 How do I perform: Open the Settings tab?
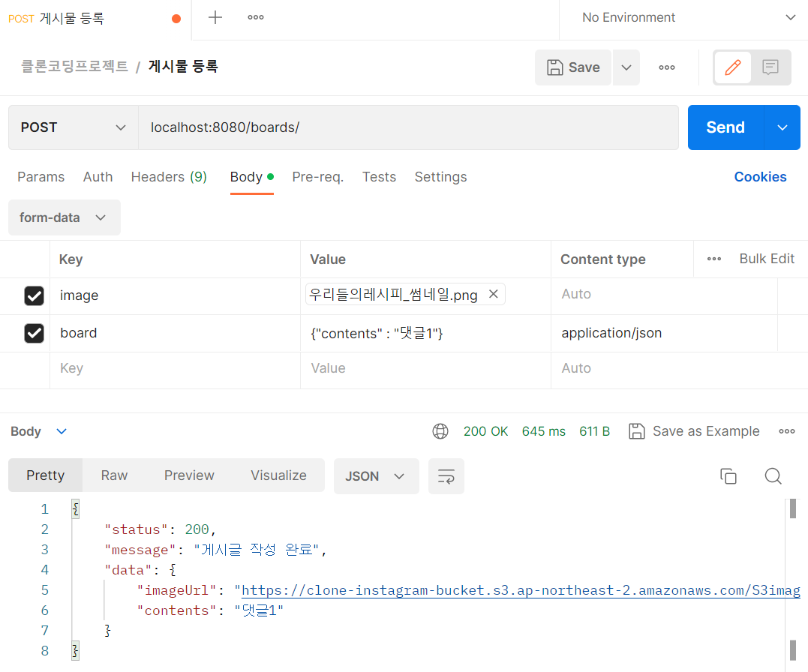click(x=440, y=177)
